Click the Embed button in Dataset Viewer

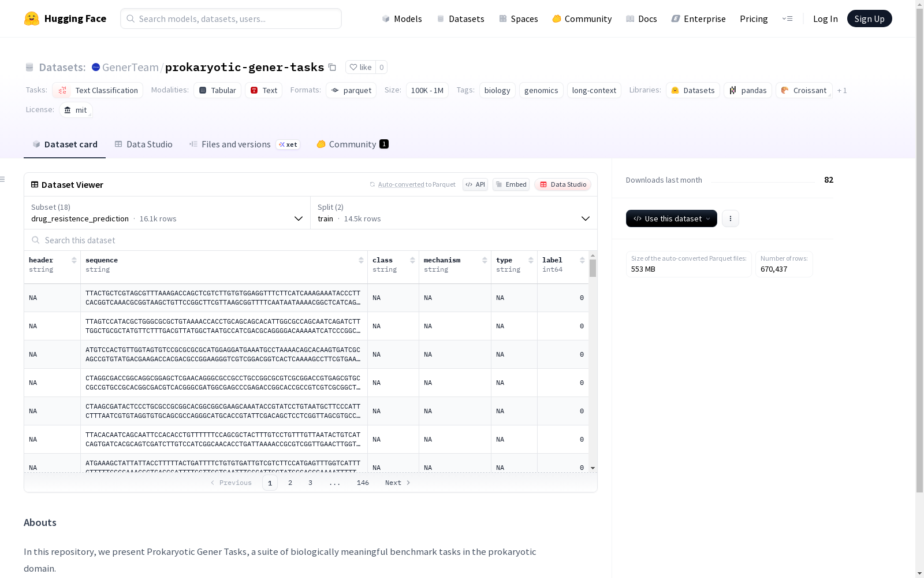pos(511,184)
